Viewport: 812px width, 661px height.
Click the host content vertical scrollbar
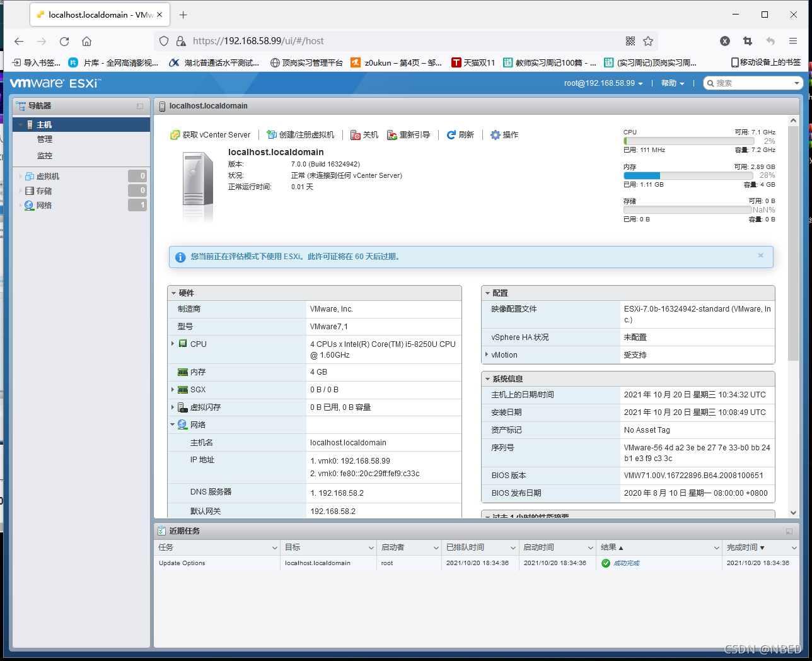[793, 243]
